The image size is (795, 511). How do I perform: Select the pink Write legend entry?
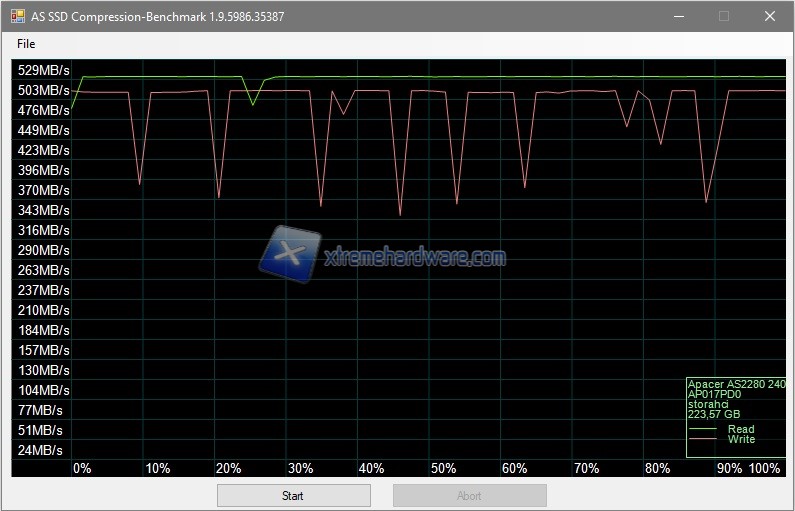(741, 440)
